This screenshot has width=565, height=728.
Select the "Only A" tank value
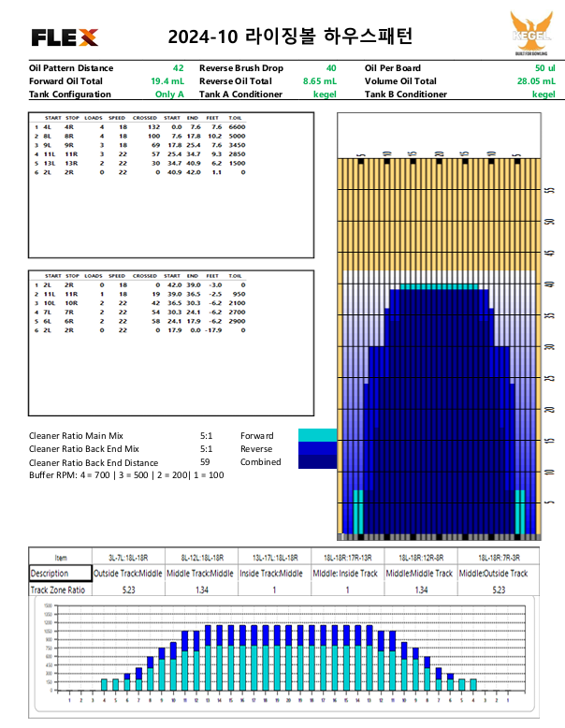[169, 95]
